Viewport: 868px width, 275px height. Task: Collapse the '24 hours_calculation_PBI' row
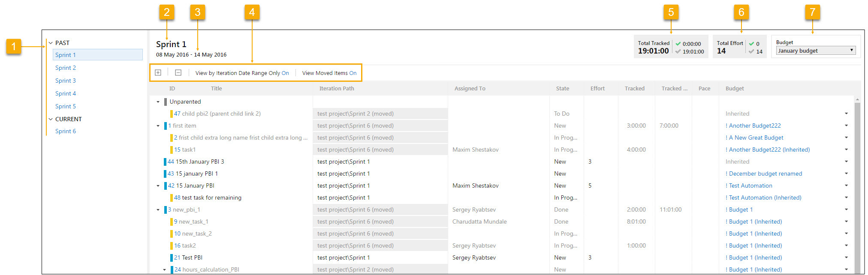pyautogui.click(x=164, y=270)
